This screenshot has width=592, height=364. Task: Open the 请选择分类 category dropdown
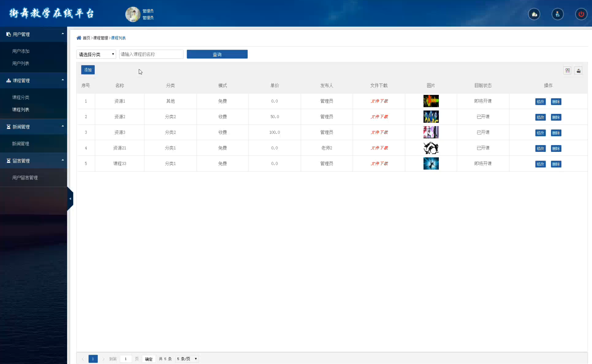(96, 54)
